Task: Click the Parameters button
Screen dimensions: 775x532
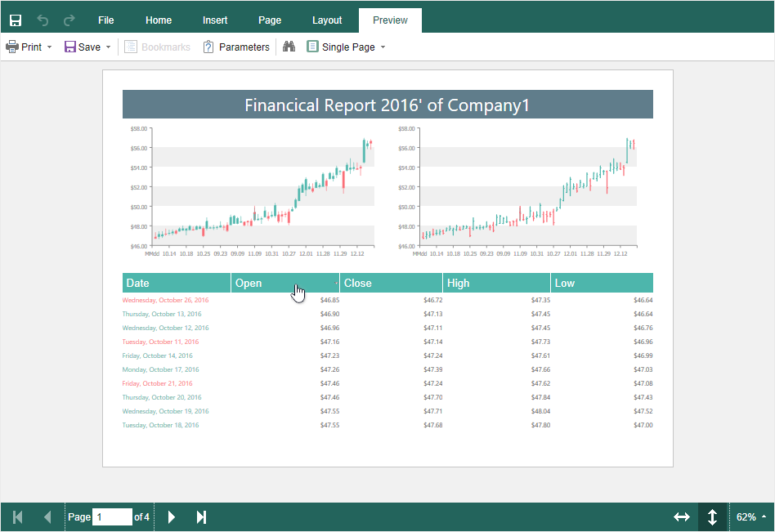Action: coord(236,47)
